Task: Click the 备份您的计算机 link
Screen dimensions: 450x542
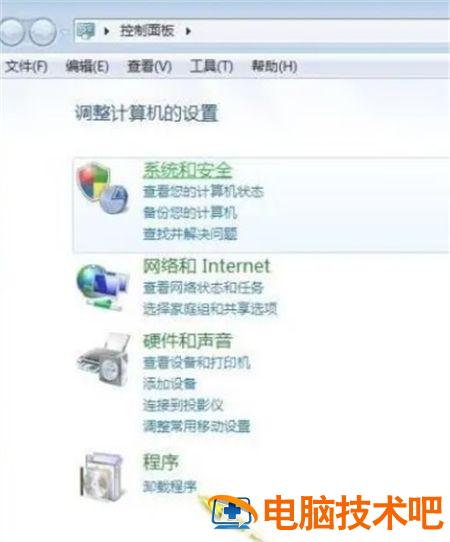Action: (x=190, y=213)
